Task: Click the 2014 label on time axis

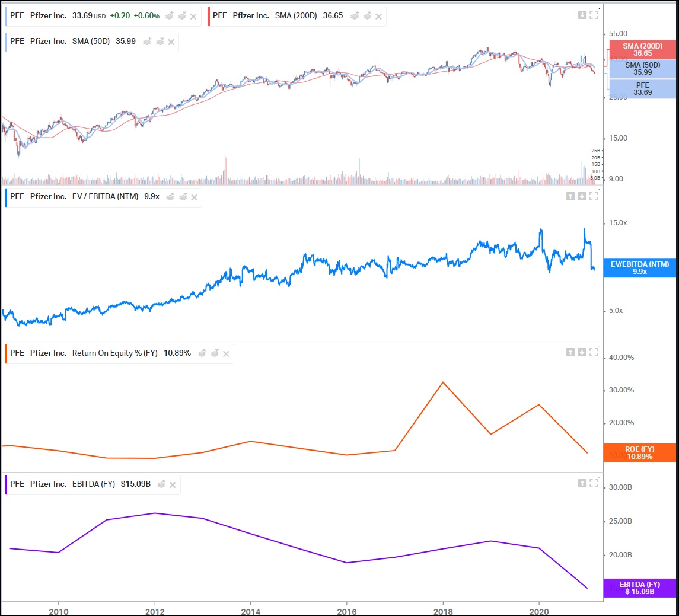Action: 251,611
